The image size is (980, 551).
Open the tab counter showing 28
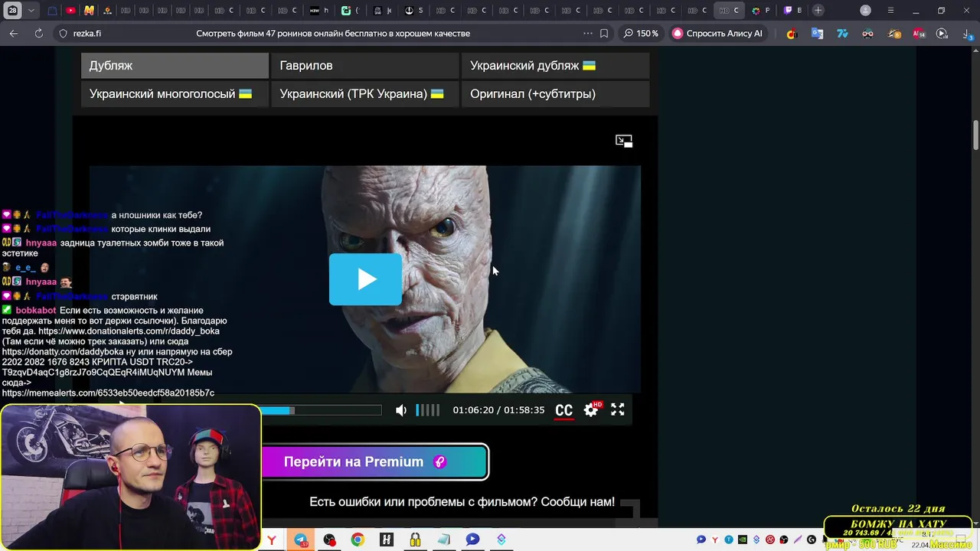coord(13,11)
